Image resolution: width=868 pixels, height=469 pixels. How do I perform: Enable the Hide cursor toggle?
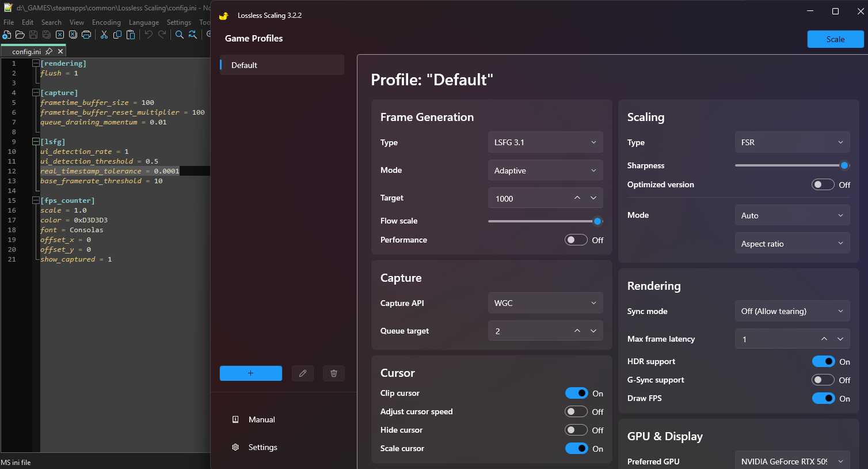(x=576, y=430)
